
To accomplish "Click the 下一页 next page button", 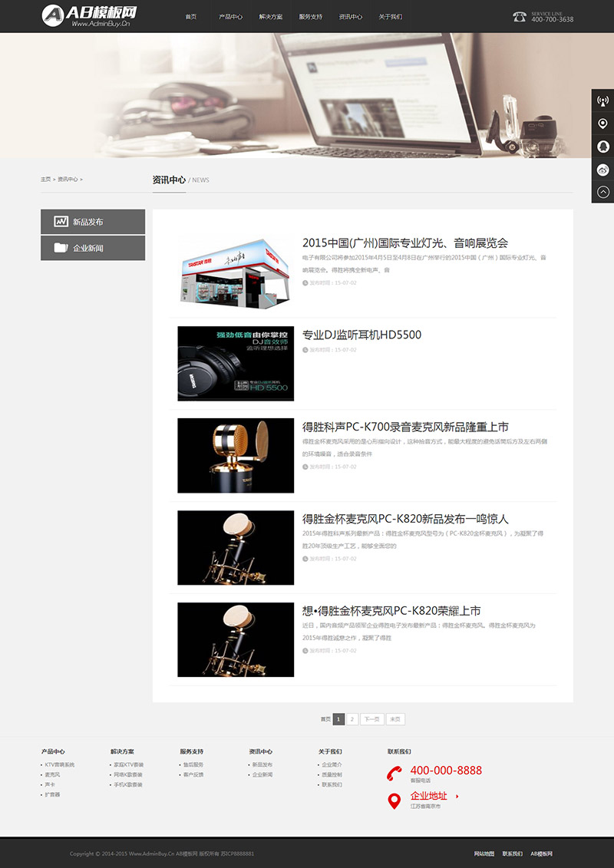I will 372,719.
